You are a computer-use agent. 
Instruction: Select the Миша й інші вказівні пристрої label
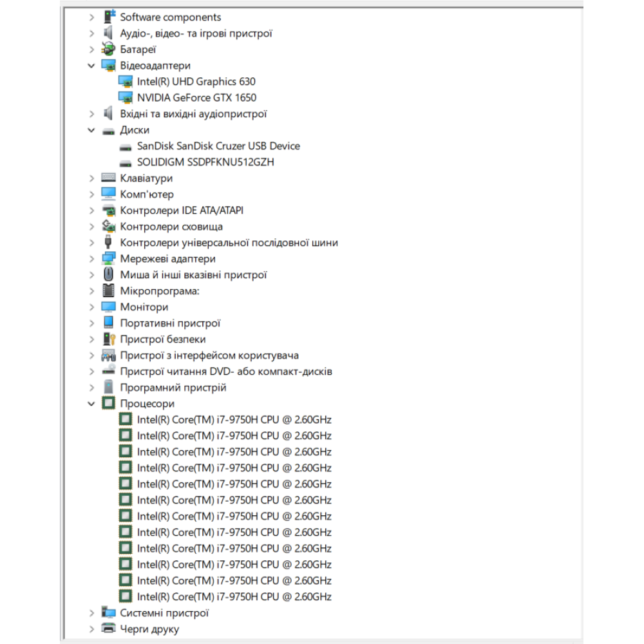tap(193, 275)
